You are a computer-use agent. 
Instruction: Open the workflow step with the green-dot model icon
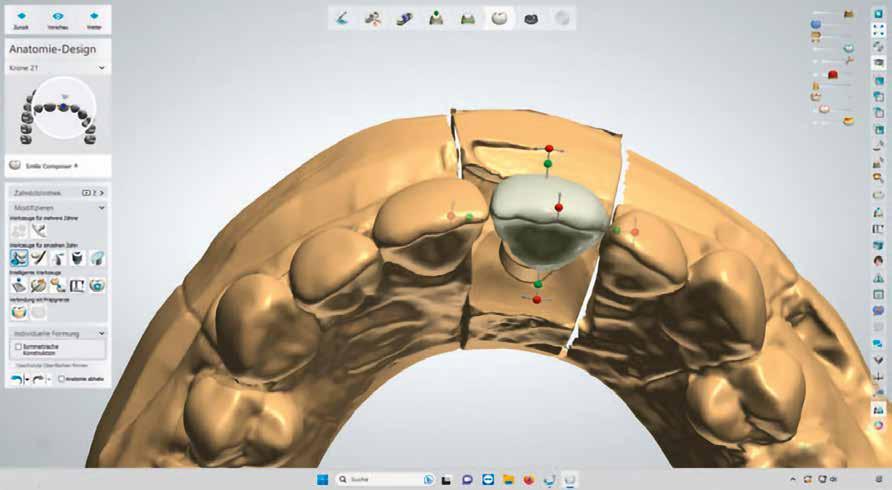point(436,18)
